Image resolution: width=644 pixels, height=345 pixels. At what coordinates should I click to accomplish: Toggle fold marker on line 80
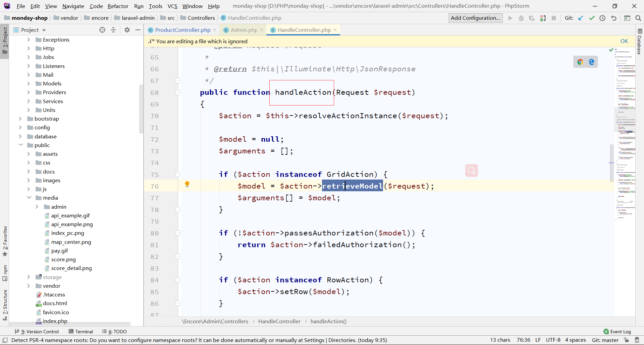tap(178, 233)
